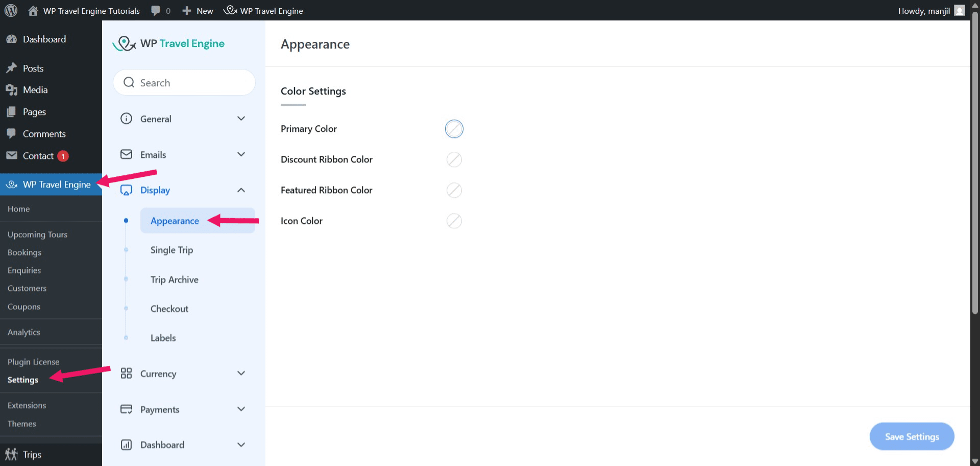
Task: Click WP Travel Engine Tutorials site name
Action: click(x=91, y=11)
